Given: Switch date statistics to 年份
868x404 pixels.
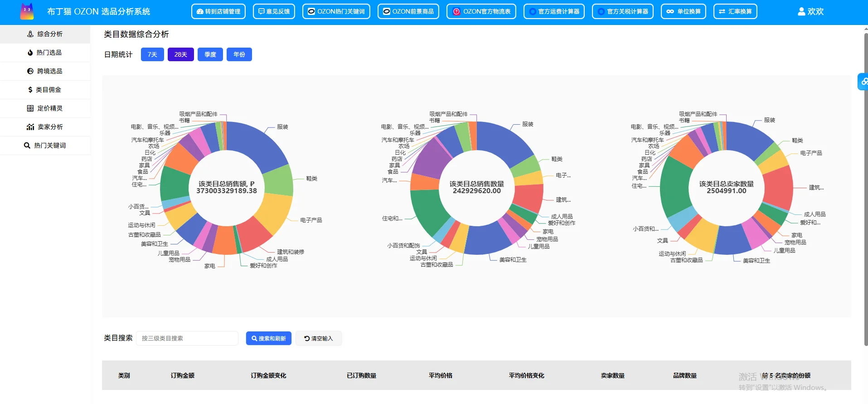Looking at the screenshot, I should pos(239,54).
